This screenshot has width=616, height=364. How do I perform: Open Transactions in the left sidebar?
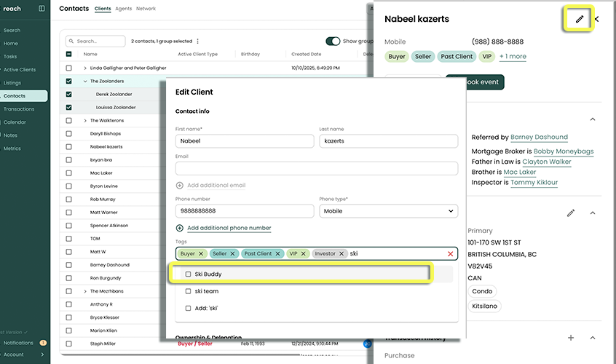[19, 109]
